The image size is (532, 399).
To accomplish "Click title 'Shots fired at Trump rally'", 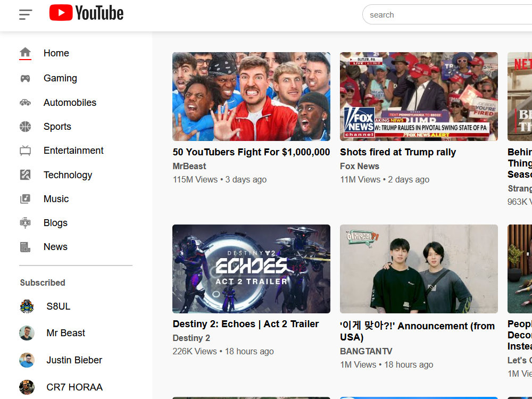I will (x=398, y=152).
